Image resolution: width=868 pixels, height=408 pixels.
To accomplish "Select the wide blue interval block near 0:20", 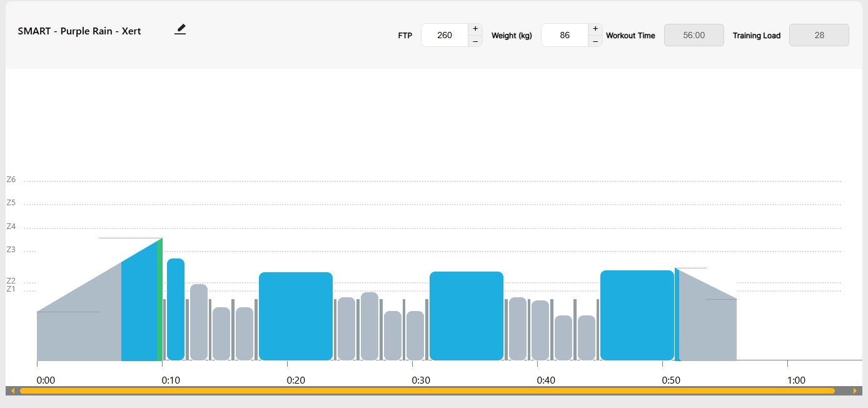I will point(295,316).
